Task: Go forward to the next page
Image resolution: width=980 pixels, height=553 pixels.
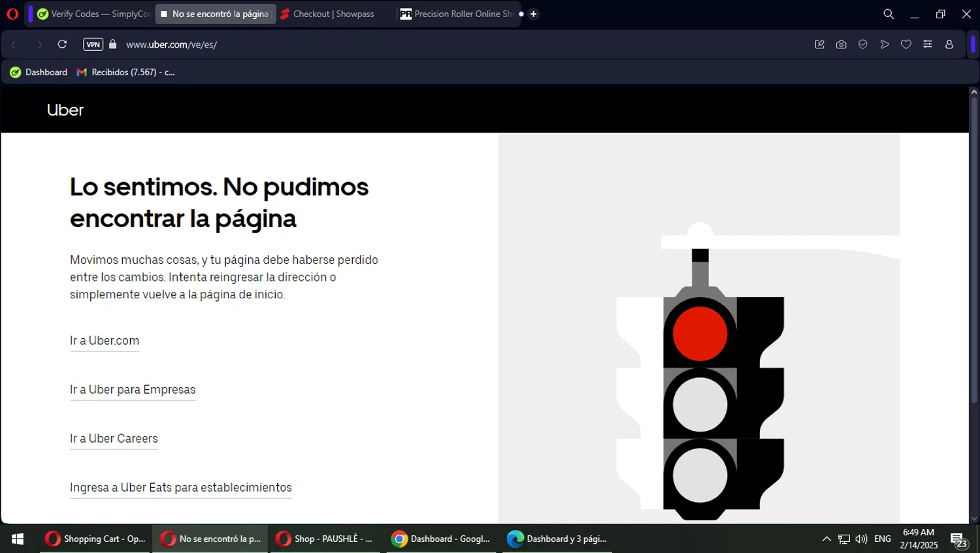Action: pos(39,44)
